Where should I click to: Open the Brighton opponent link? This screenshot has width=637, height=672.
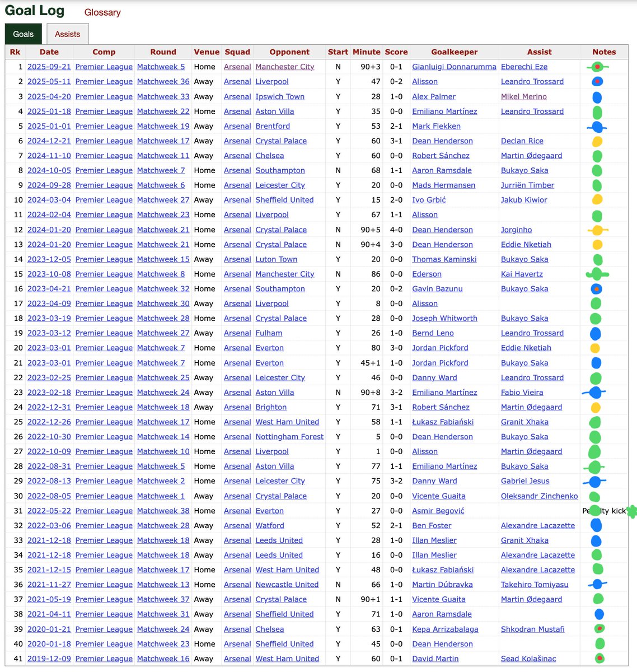tap(271, 407)
